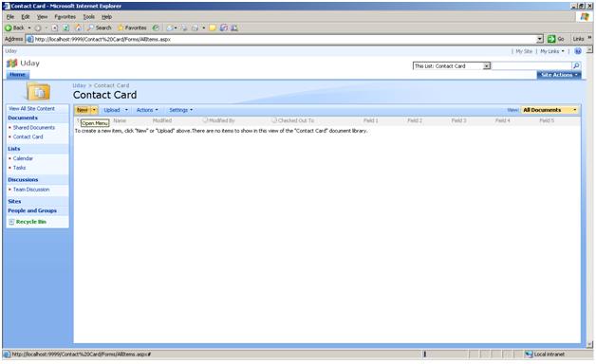Click the Contact Card library folder image
The height and width of the screenshot is (364, 596).
tap(38, 92)
